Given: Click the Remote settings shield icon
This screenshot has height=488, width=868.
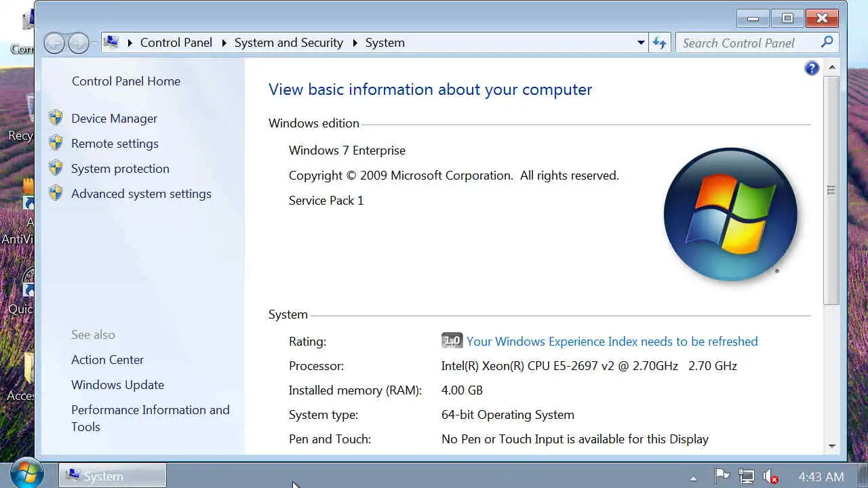Looking at the screenshot, I should [x=56, y=143].
